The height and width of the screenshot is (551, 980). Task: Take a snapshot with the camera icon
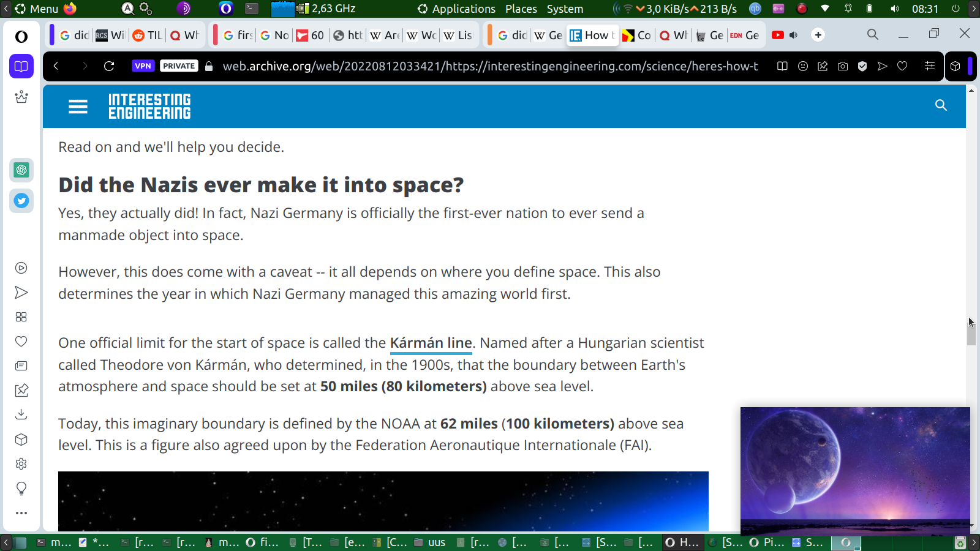click(x=843, y=66)
